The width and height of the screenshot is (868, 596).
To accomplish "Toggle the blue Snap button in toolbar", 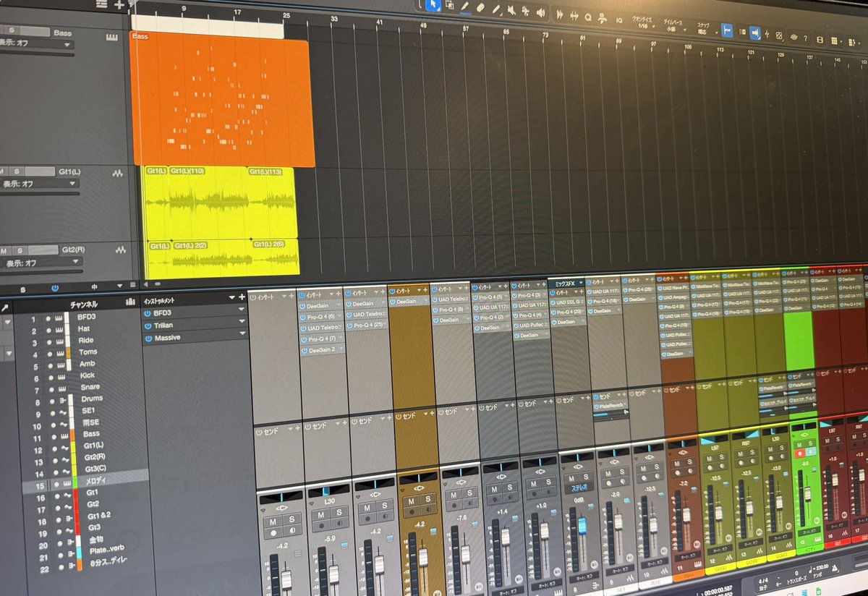I will tap(727, 30).
